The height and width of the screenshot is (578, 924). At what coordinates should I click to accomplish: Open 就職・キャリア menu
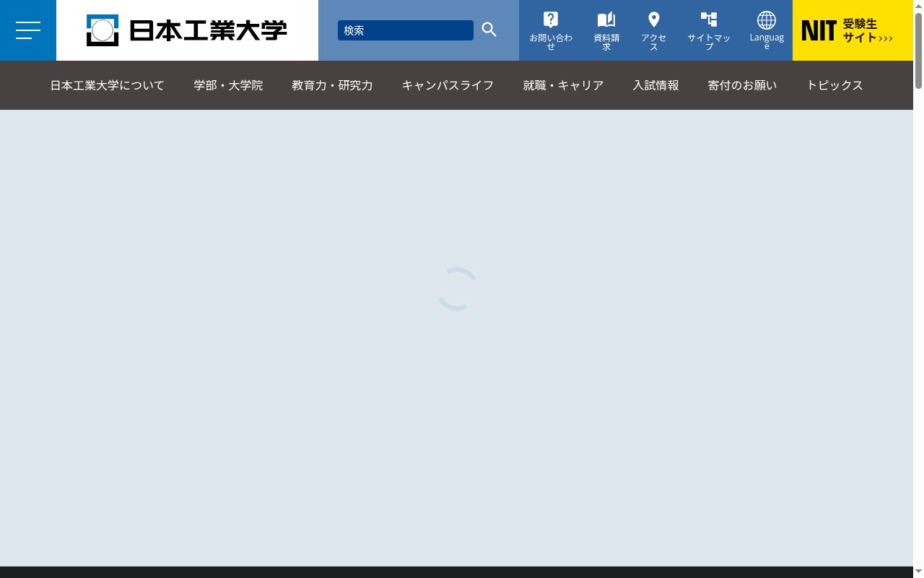[x=563, y=85]
